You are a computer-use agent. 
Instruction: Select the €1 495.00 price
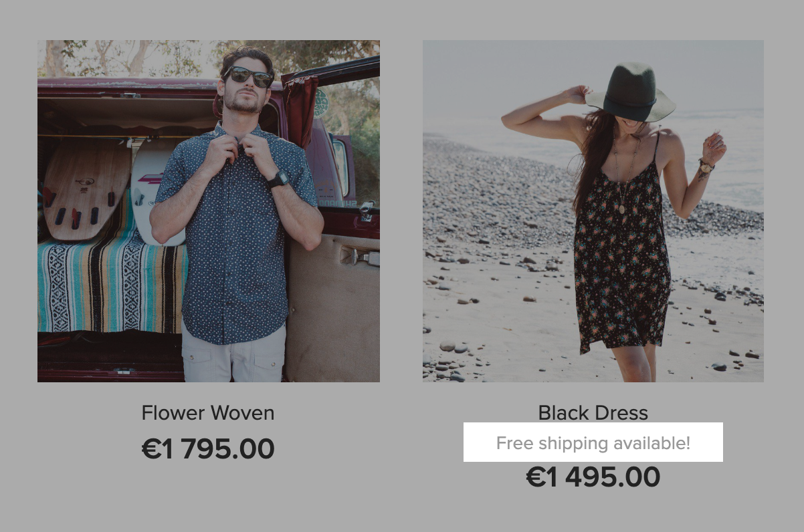[x=593, y=477]
